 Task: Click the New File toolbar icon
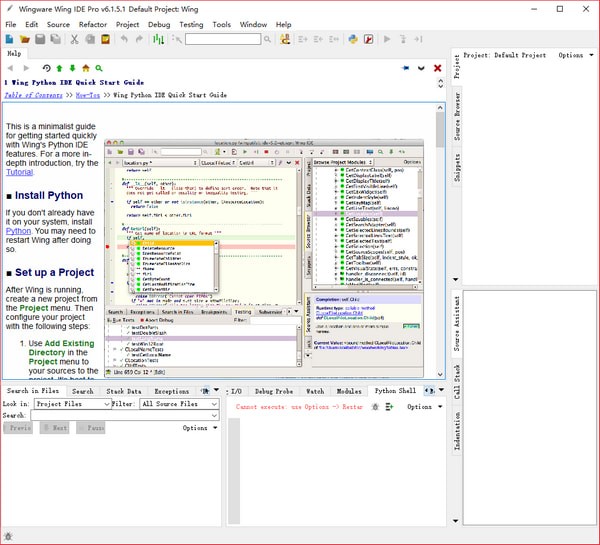coord(9,39)
